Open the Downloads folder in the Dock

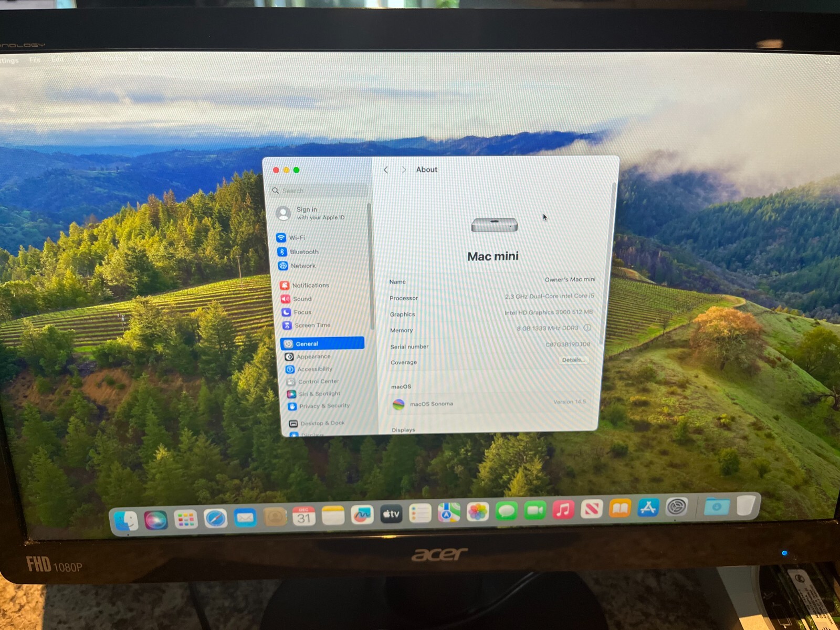pos(717,506)
